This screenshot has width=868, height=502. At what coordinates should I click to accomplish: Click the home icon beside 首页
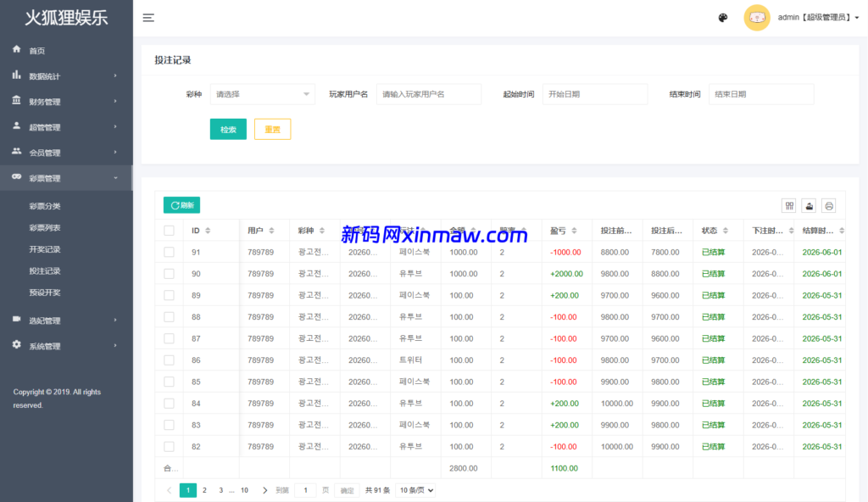tap(17, 49)
